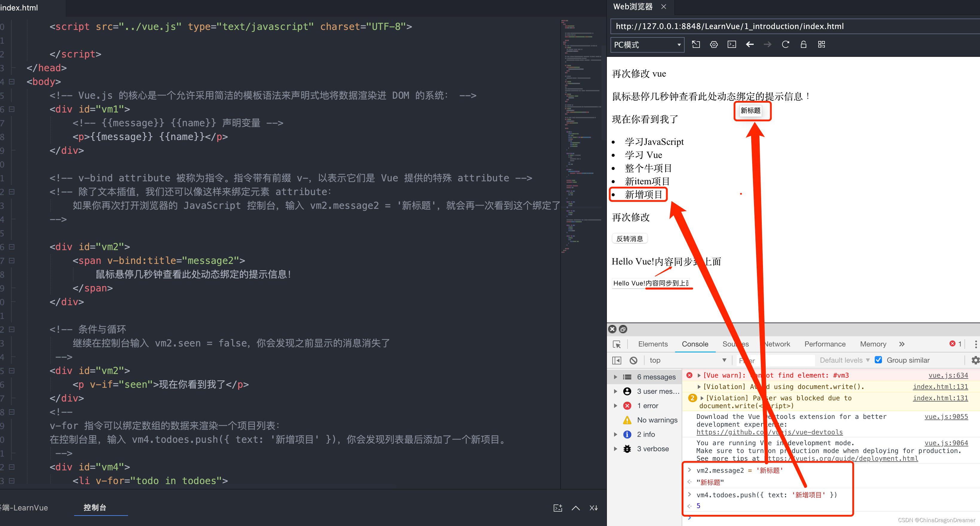Click the vm4.todoes.push console entry
The width and height of the screenshot is (980, 526).
[767, 495]
